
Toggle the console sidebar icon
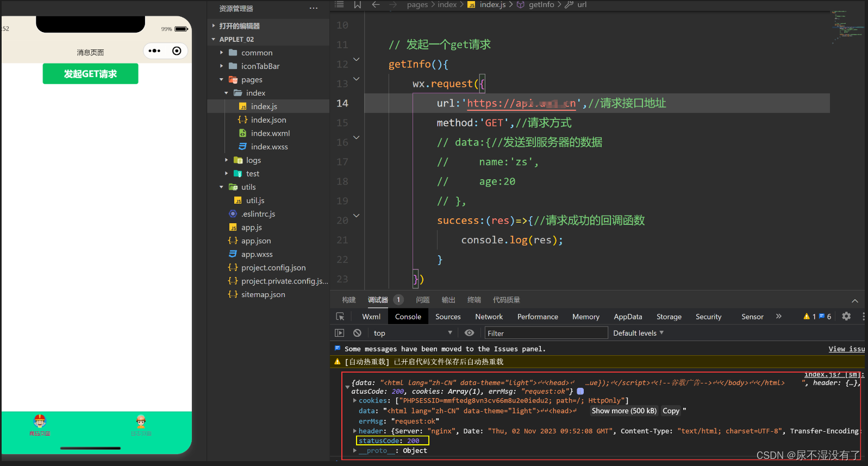(340, 333)
